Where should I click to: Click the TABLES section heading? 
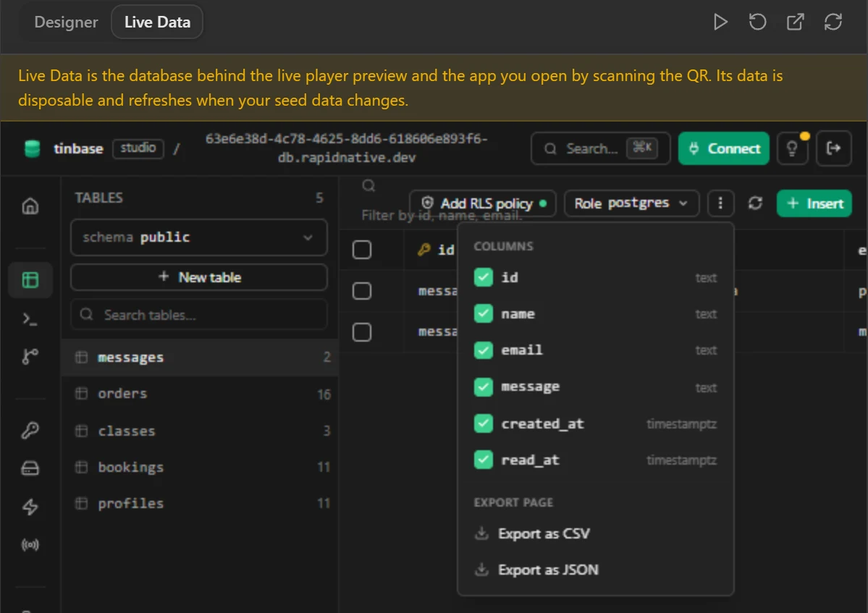click(x=98, y=198)
